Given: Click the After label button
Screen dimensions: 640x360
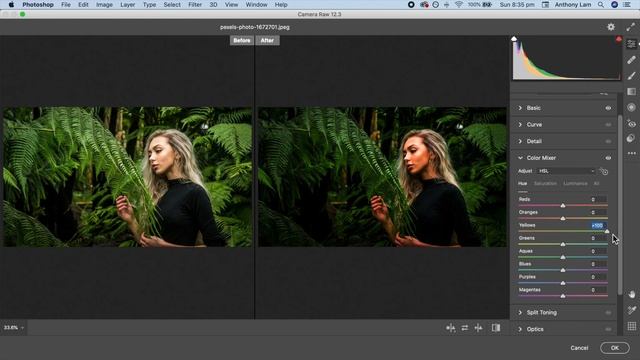Looking at the screenshot, I should tap(267, 40).
